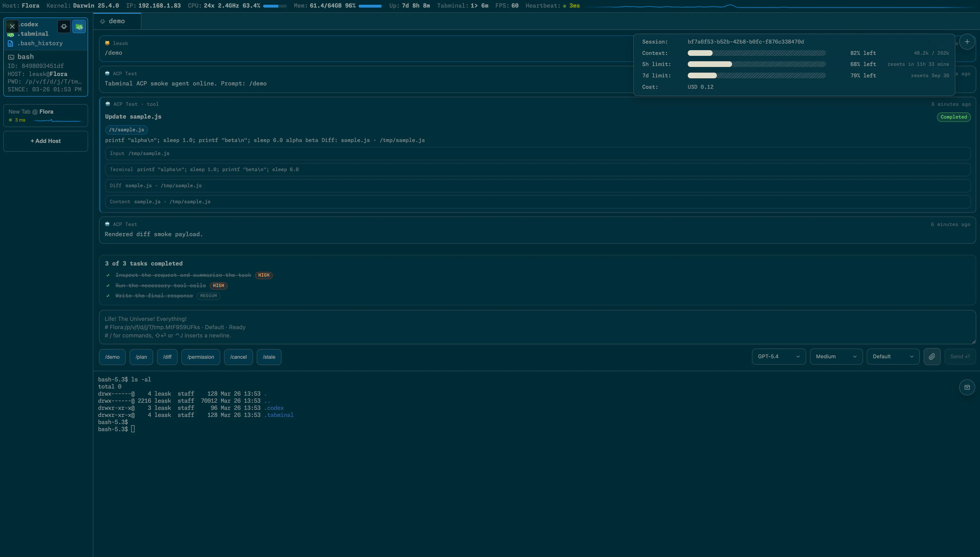Run the /cancel quick command
Screen dimensions: 980x557
pyautogui.click(x=238, y=357)
